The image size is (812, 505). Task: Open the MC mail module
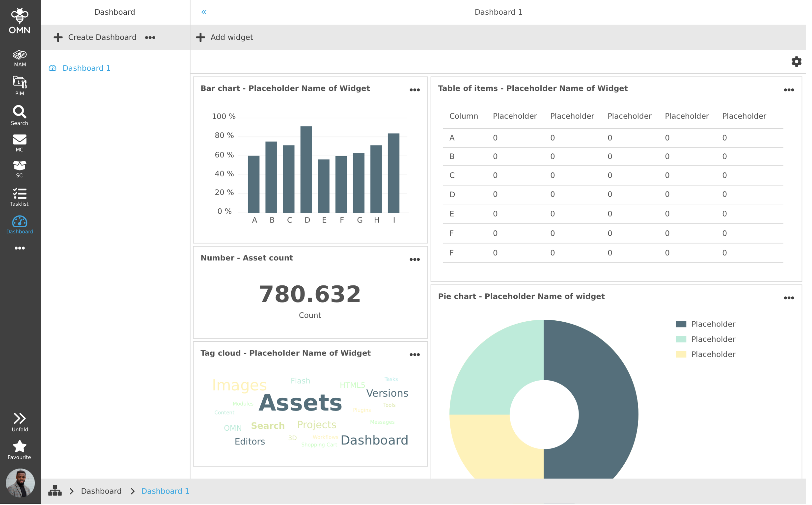point(19,142)
